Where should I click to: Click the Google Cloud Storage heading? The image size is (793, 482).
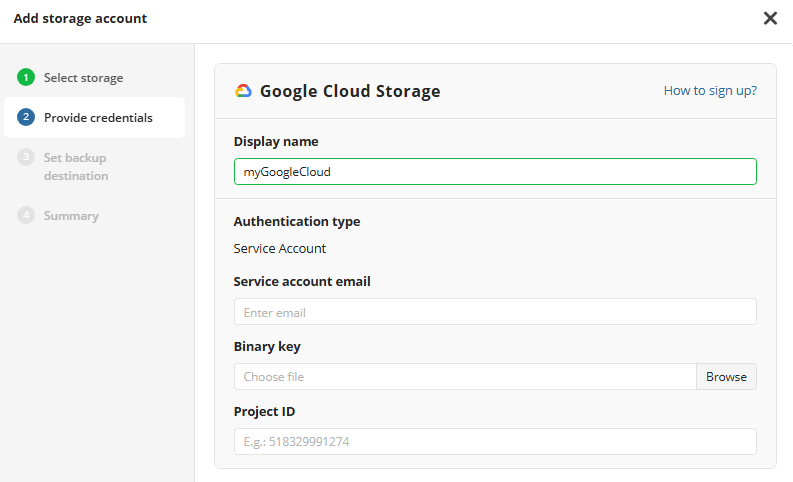pos(350,91)
